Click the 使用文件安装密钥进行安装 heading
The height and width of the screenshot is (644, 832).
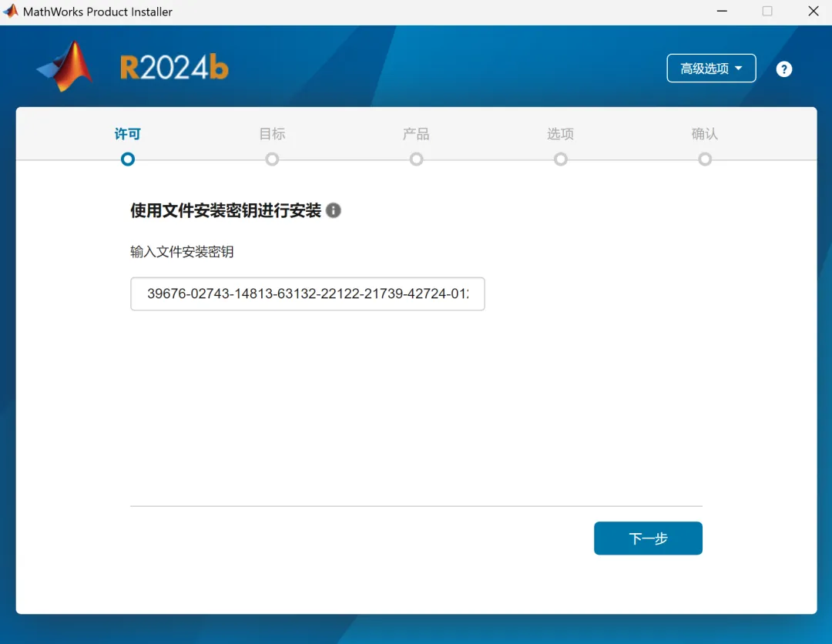point(226,210)
